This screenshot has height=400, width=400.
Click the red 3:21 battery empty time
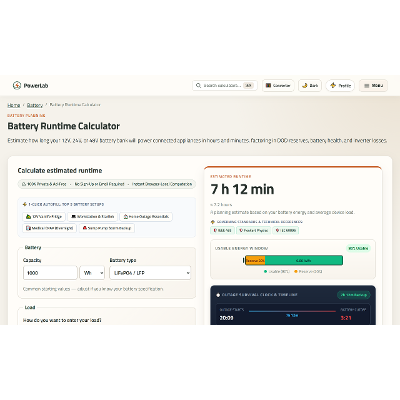(346, 318)
